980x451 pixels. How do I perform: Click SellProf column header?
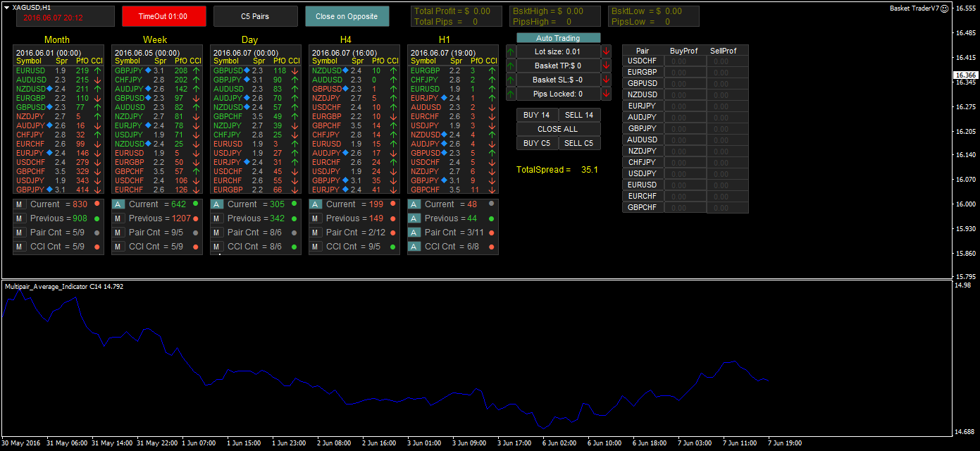point(723,51)
